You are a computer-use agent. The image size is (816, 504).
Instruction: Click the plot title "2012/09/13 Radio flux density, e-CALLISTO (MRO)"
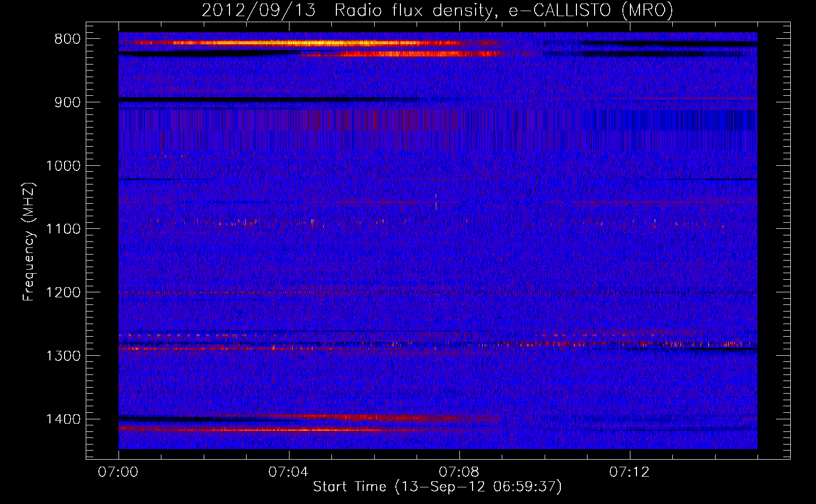437,11
